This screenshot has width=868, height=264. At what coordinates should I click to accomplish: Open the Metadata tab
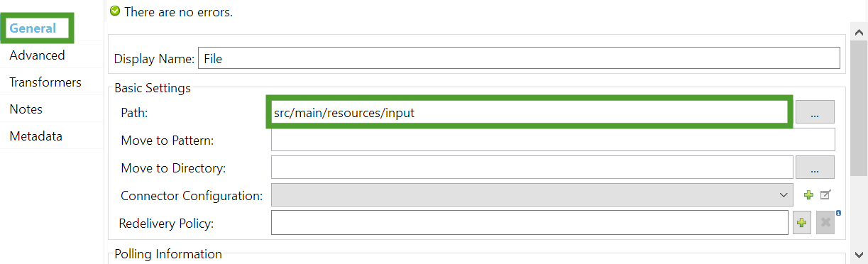coord(35,136)
